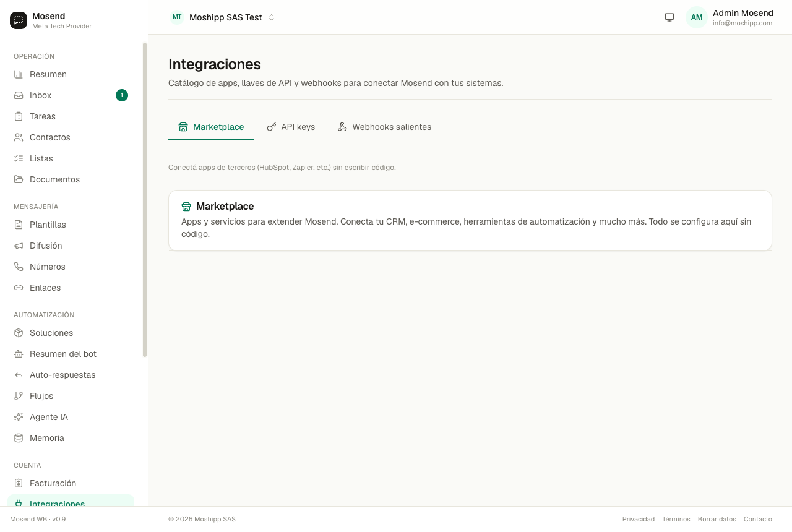Switch to the Marketplace tab
Screen dimensions: 792x532
(211, 127)
